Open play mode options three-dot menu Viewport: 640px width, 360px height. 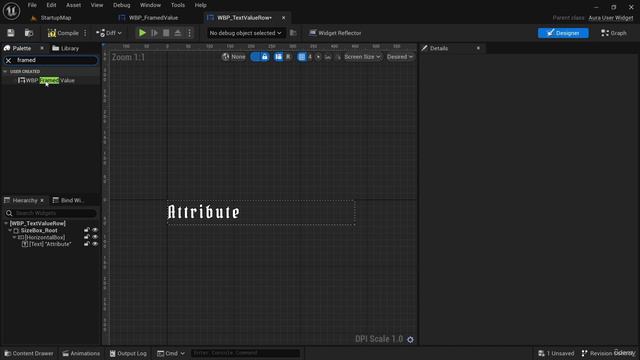(x=189, y=33)
